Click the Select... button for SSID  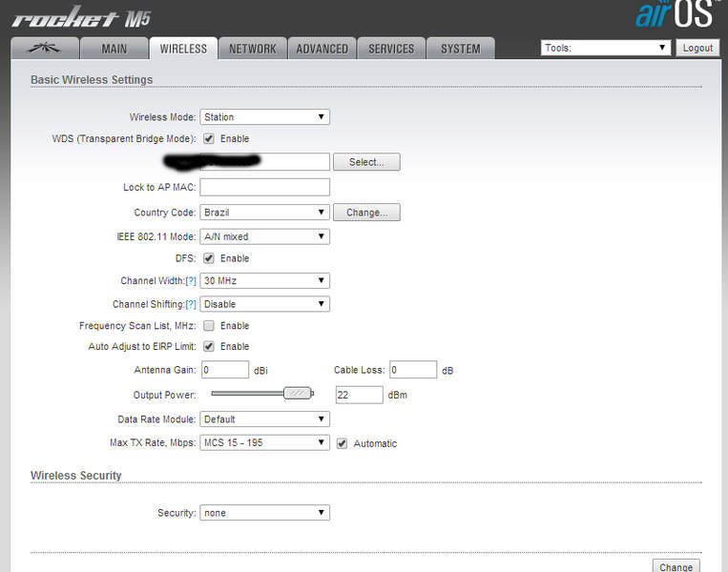click(366, 162)
